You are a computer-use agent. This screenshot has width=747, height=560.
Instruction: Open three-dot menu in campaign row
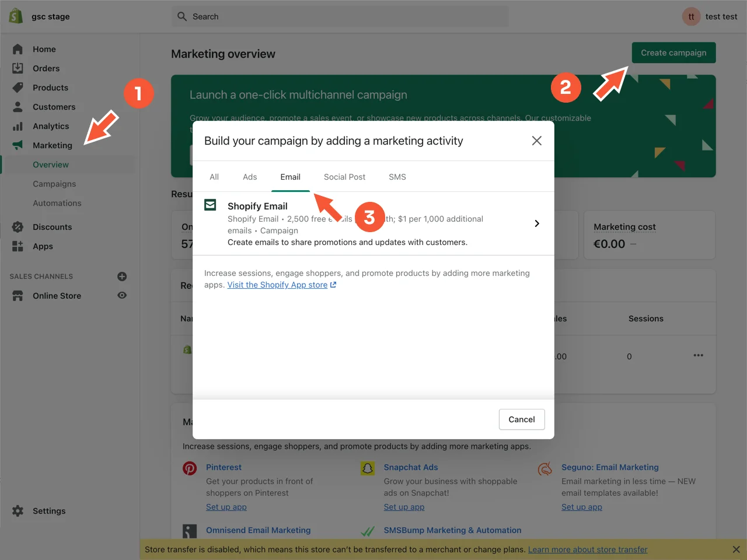point(698,355)
